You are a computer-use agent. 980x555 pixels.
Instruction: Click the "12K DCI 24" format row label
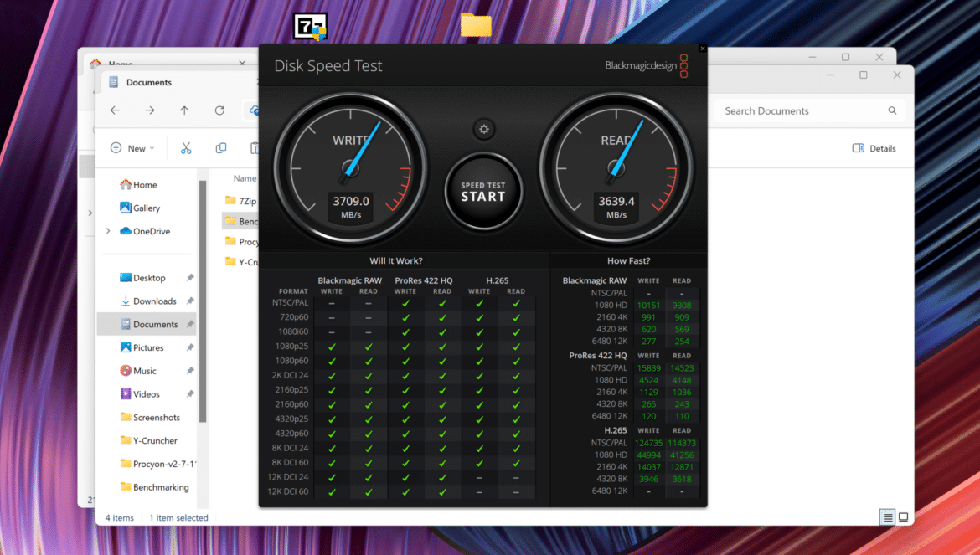pyautogui.click(x=287, y=477)
